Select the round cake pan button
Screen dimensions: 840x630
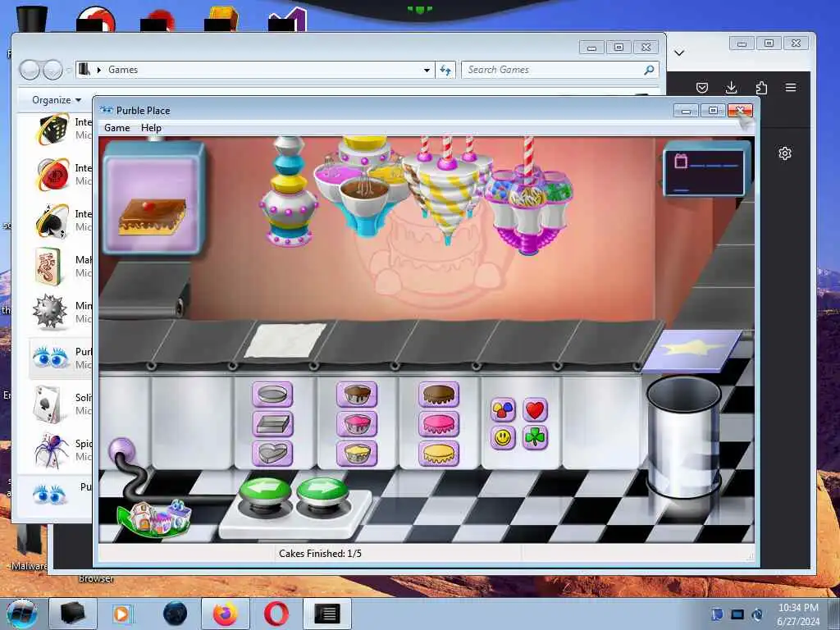[x=272, y=395]
